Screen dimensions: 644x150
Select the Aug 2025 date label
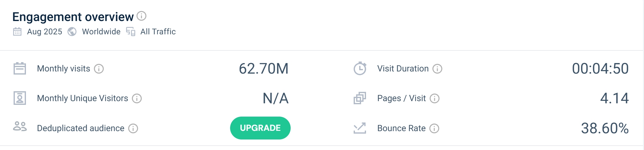44,32
